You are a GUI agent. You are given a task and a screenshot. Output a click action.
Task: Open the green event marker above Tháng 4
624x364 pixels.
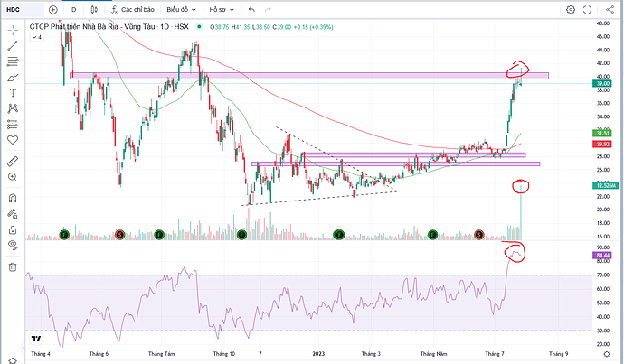pyautogui.click(x=64, y=235)
